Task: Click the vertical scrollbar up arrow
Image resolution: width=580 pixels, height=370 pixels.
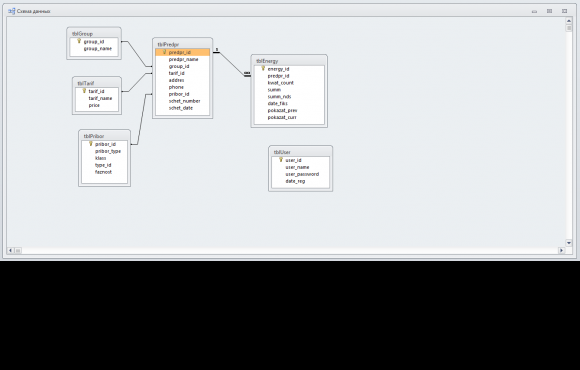Action: point(569,21)
